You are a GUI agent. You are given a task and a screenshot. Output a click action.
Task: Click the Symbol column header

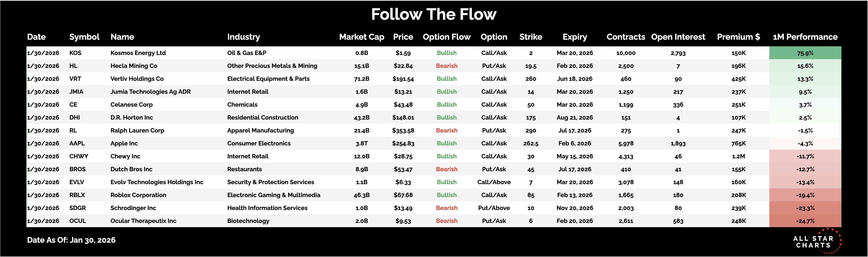[x=84, y=37]
